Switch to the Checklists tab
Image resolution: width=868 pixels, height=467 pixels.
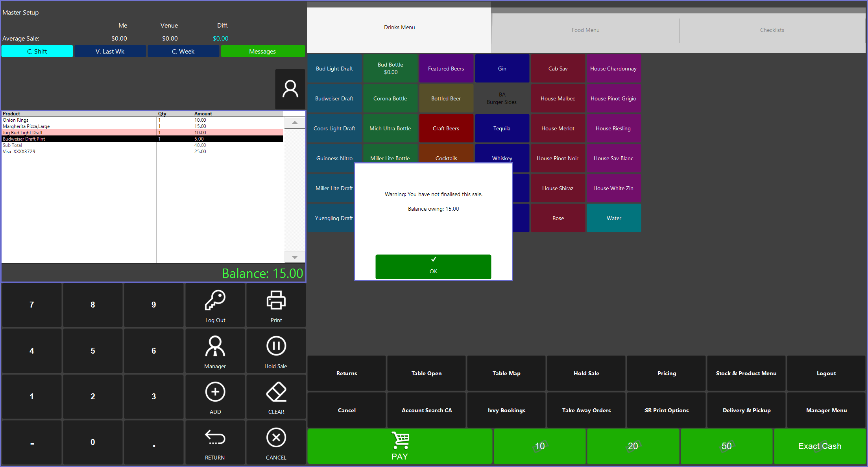coord(772,30)
